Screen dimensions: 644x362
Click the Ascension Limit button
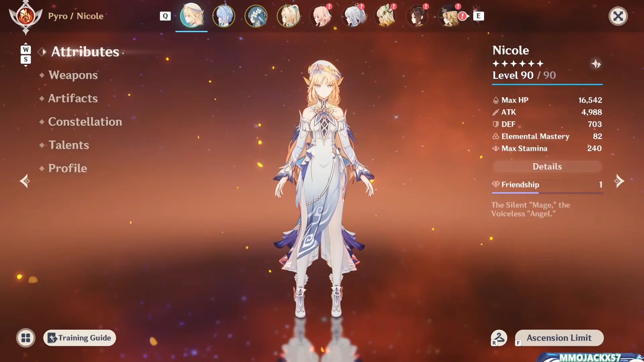(x=559, y=338)
